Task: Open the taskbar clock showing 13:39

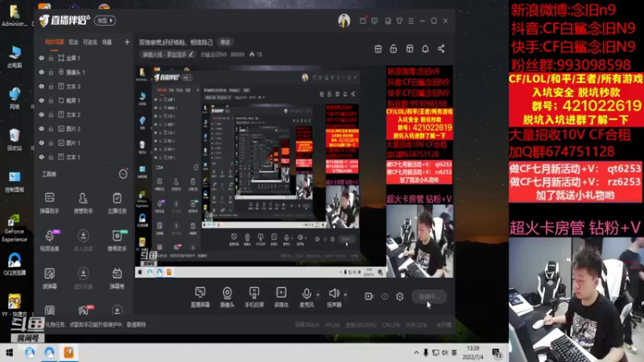Action: pos(473,352)
